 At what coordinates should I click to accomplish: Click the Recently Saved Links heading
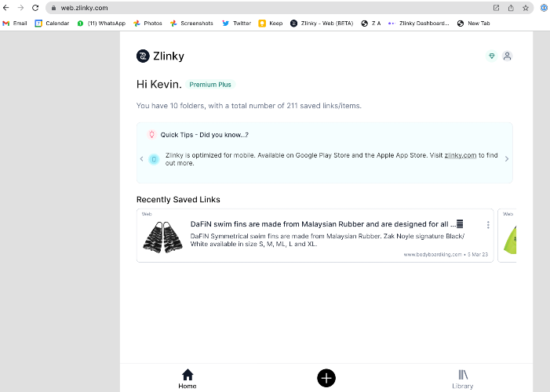(178, 199)
